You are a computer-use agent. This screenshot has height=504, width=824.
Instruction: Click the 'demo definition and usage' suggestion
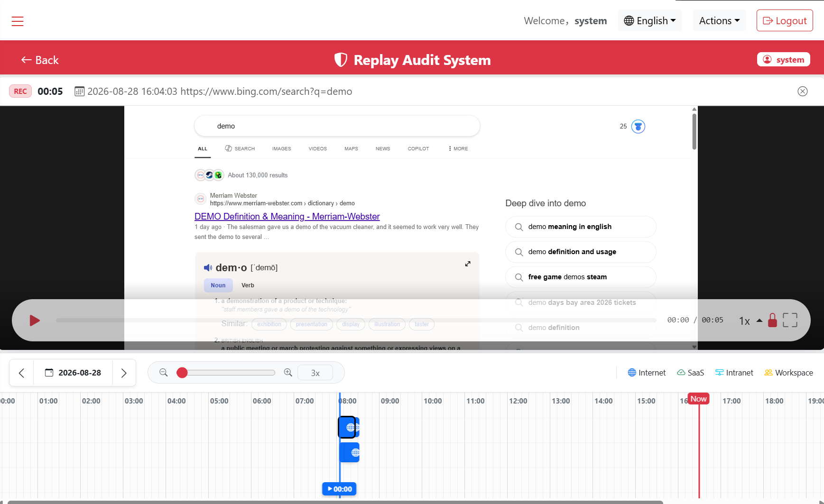(x=581, y=252)
